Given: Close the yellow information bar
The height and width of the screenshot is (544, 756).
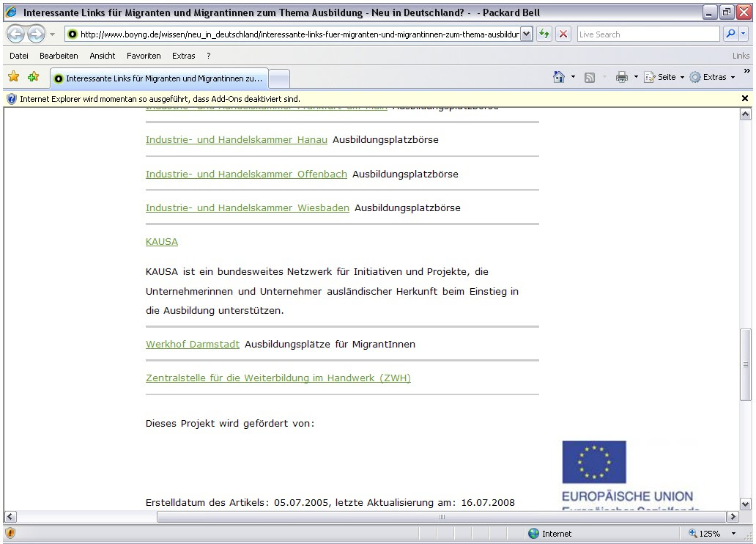Looking at the screenshot, I should click(745, 98).
